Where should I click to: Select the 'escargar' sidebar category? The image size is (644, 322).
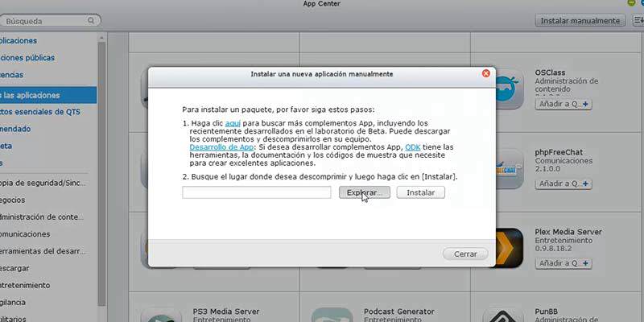[14, 268]
